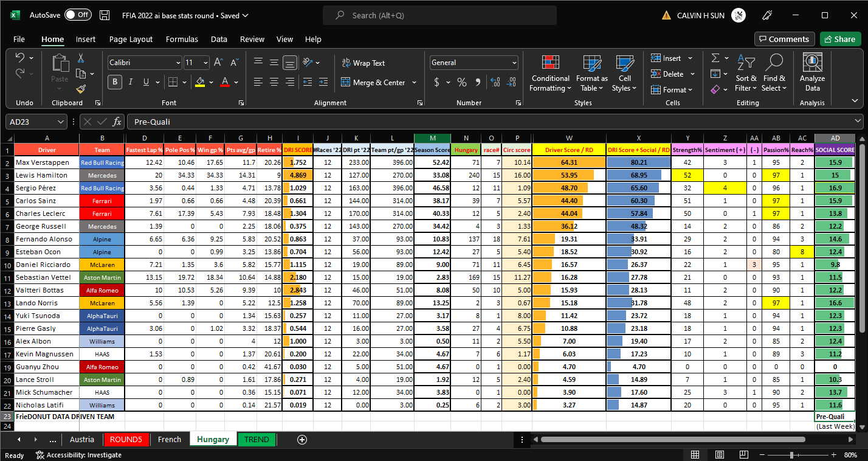Click the Save icon in title bar
The width and height of the screenshot is (868, 461).
point(105,15)
